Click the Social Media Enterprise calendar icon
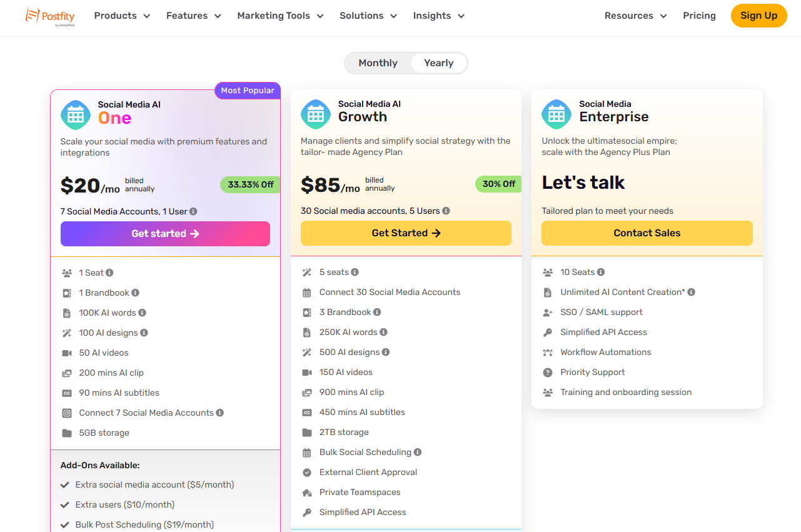The height and width of the screenshot is (532, 801). pos(557,114)
